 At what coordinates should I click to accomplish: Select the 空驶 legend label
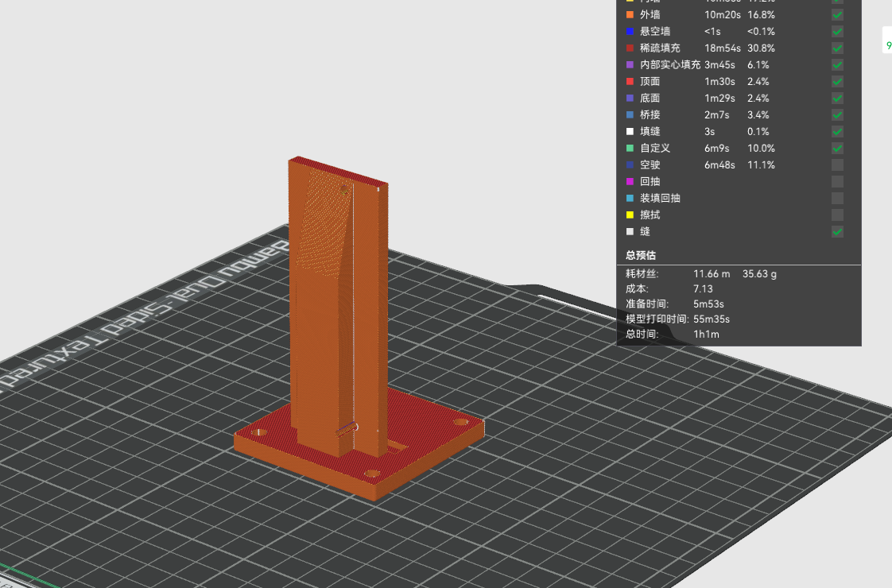650,165
